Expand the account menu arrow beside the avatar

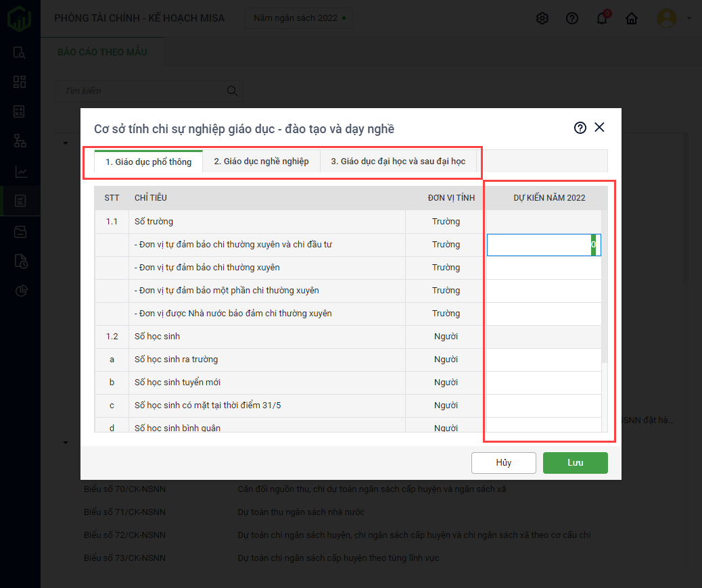[x=688, y=18]
